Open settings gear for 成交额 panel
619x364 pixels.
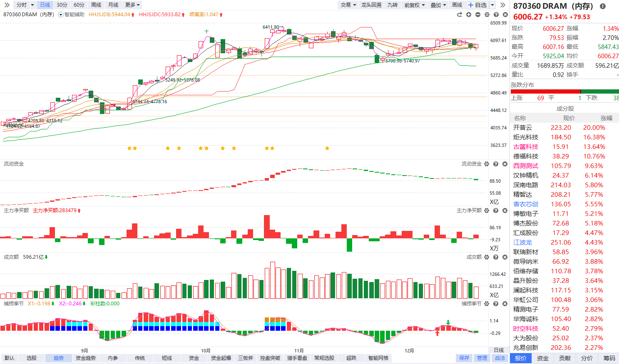click(487, 257)
